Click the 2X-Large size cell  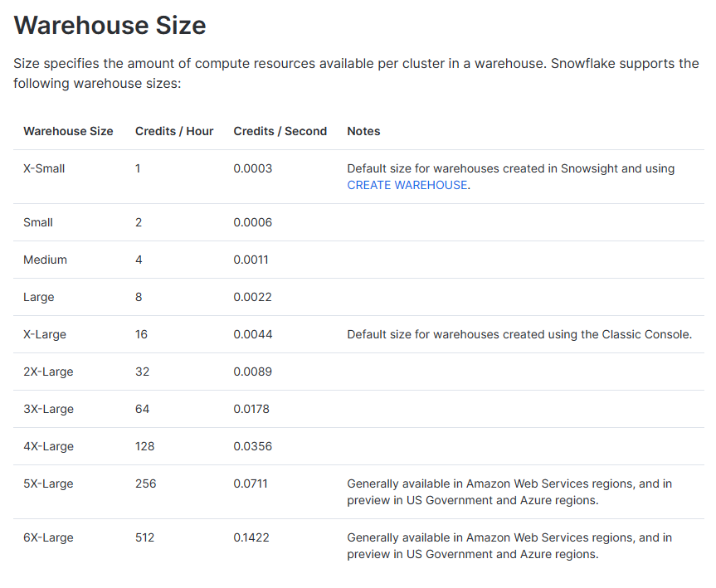48,372
